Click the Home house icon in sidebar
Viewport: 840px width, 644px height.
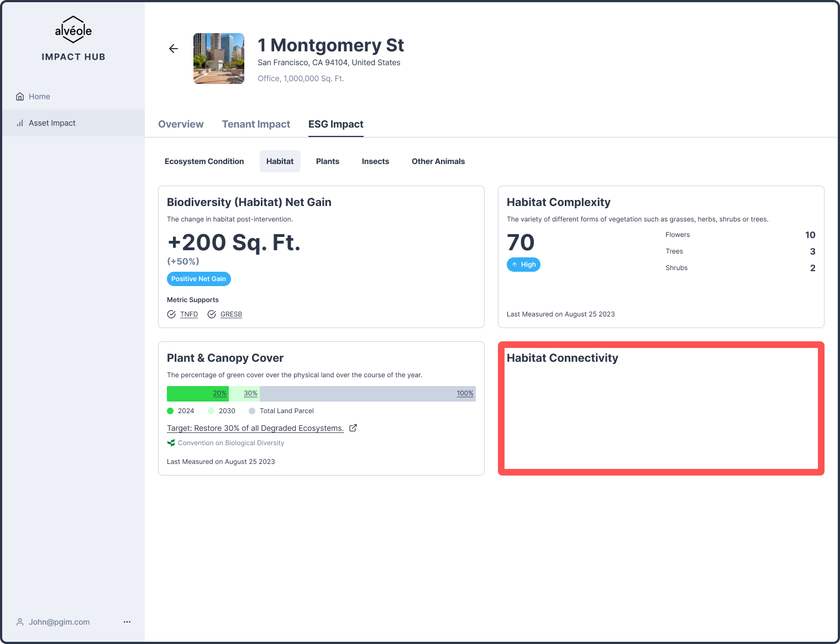20,97
